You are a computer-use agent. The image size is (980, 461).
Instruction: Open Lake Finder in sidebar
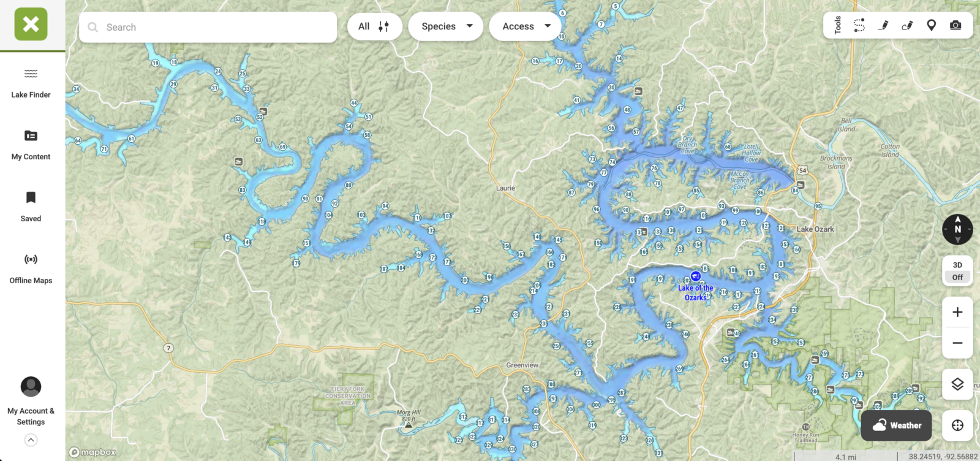tap(31, 83)
